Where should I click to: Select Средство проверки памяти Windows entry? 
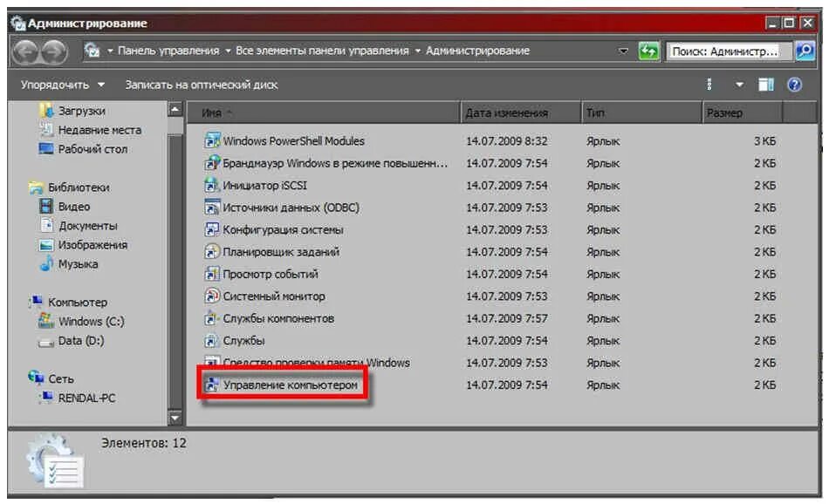[x=316, y=363]
